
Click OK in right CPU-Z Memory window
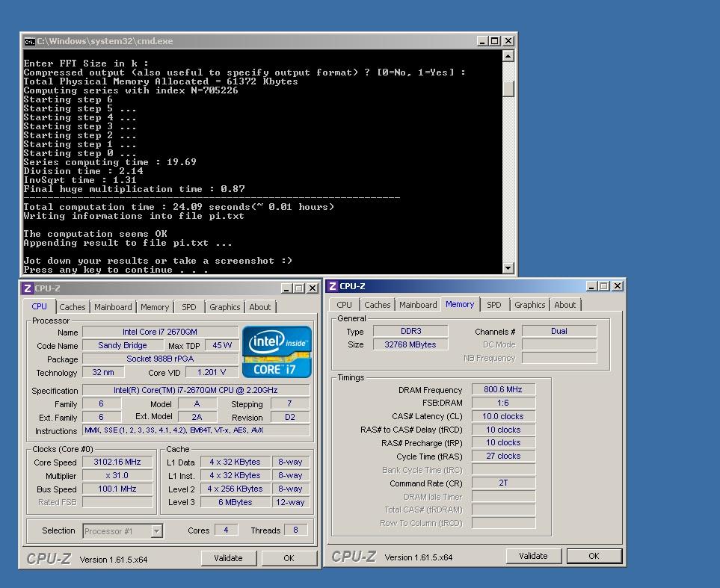(594, 556)
